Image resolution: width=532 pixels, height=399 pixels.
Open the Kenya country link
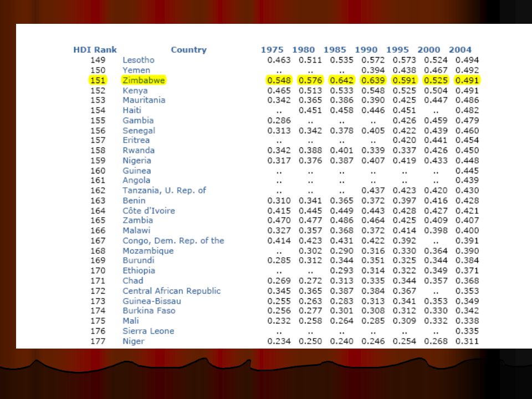point(135,90)
